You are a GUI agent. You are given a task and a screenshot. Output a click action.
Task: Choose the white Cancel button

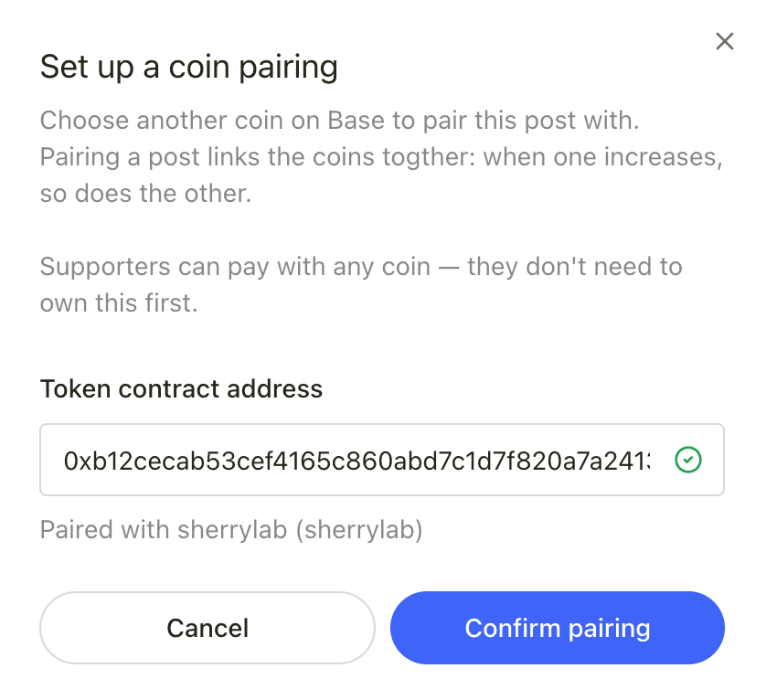(207, 628)
